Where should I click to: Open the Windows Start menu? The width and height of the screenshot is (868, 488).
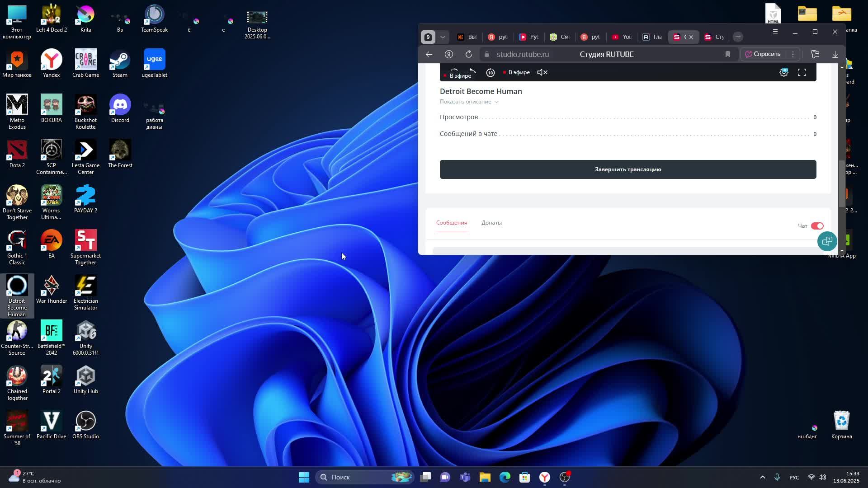[304, 477]
